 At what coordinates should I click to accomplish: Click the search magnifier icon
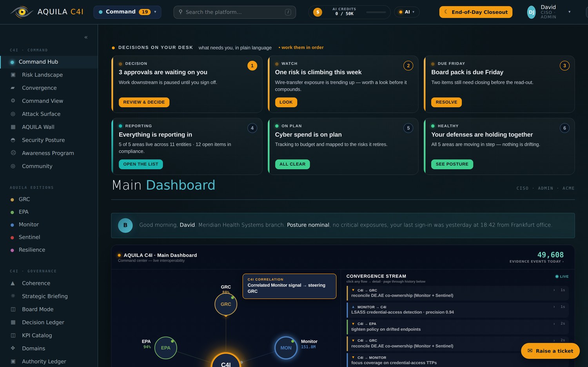pyautogui.click(x=180, y=12)
